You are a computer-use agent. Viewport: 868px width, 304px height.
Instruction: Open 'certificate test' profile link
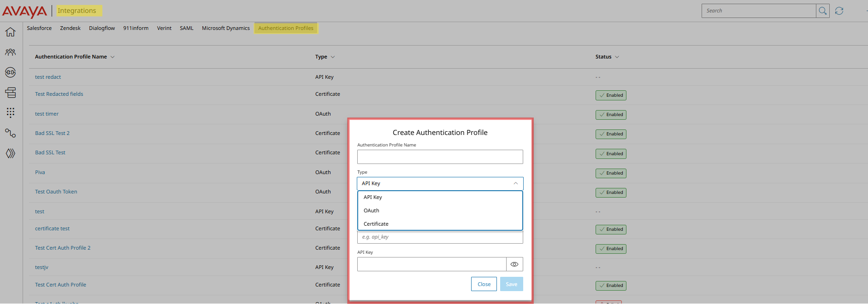(52, 228)
